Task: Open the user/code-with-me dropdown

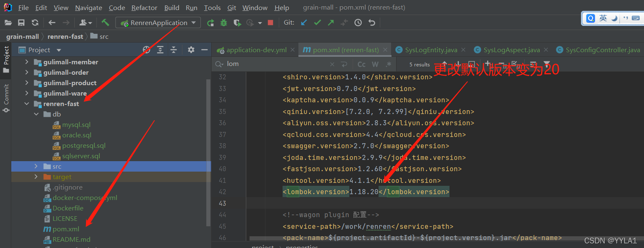Action: click(85, 23)
